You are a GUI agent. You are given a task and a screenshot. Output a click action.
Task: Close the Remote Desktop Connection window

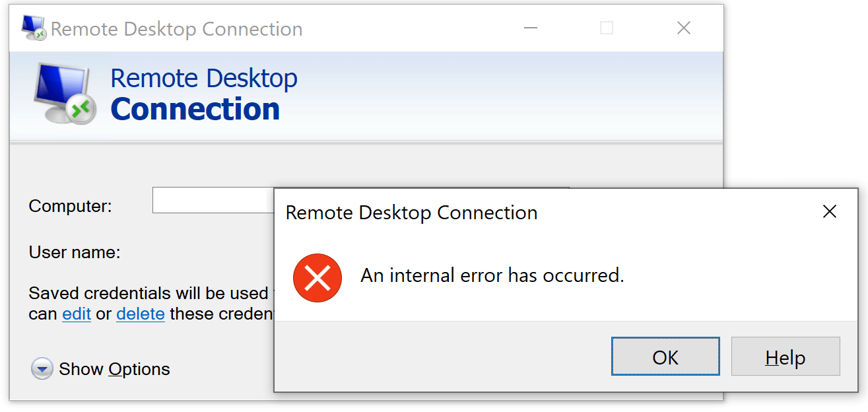pyautogui.click(x=683, y=28)
